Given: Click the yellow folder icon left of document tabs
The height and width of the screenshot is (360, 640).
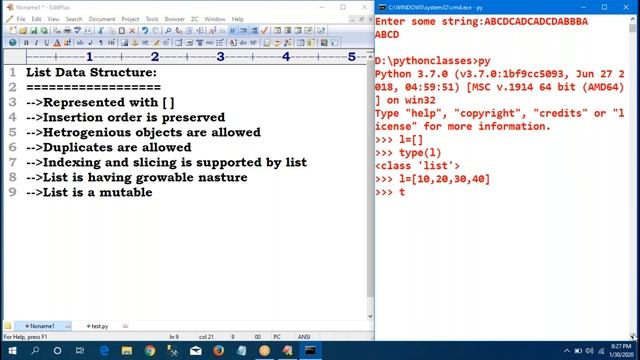Looking at the screenshot, I should pyautogui.click(x=8, y=326).
